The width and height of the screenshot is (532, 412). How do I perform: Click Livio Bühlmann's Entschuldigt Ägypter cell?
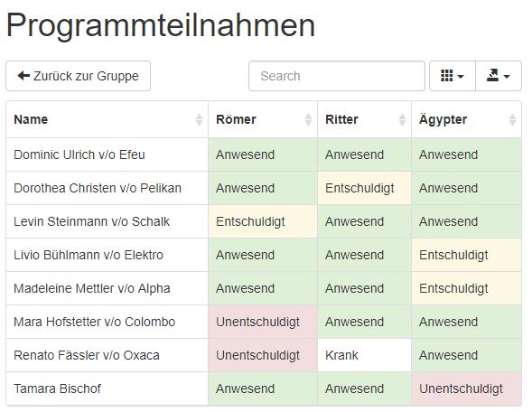coord(467,255)
